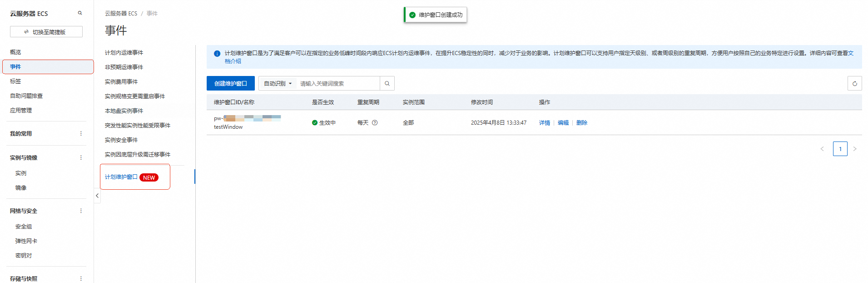Switch to 实例安全事件 tab
Screen dimensions: 868x283
121,140
